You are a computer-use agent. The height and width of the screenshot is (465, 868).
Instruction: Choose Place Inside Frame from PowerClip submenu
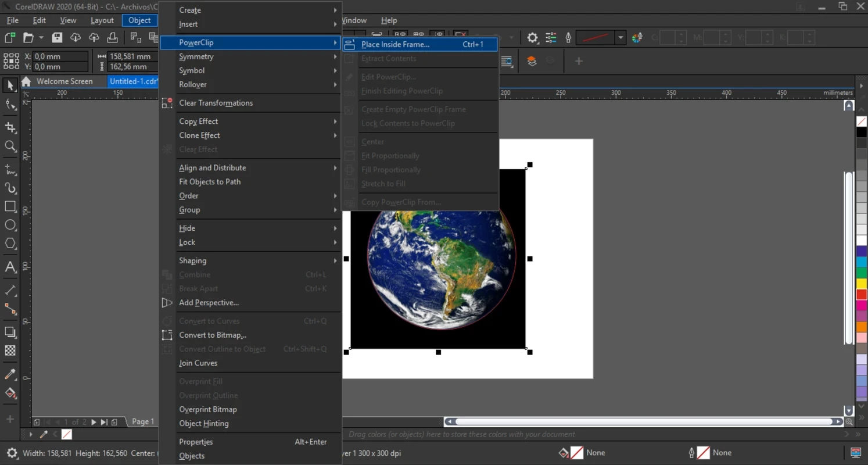coord(395,45)
